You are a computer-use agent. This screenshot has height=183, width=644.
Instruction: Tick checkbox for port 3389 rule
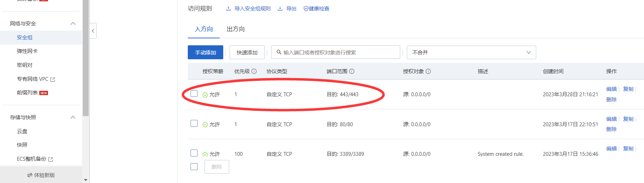[x=194, y=153]
